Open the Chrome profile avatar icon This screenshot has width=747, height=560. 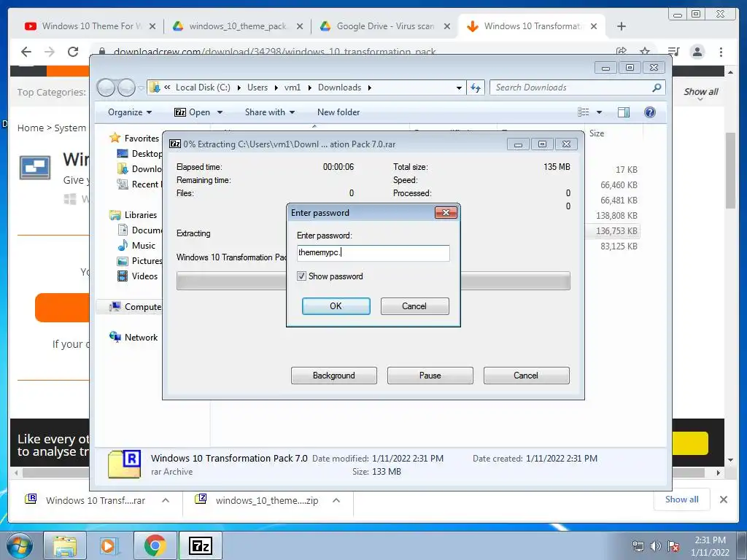tap(697, 52)
